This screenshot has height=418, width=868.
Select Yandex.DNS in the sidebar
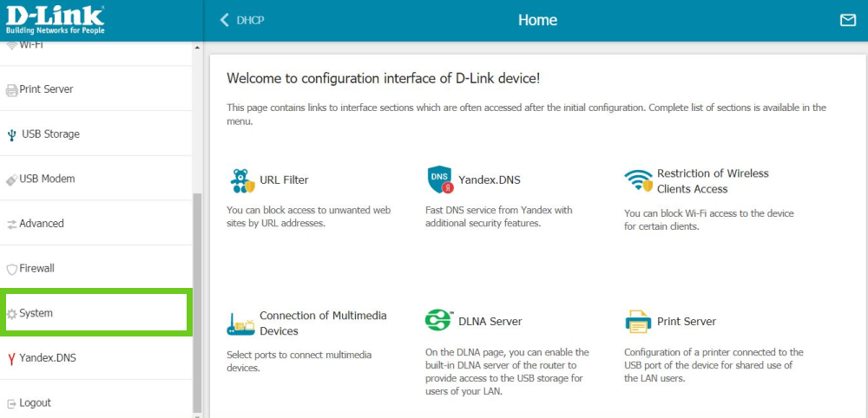click(x=49, y=358)
